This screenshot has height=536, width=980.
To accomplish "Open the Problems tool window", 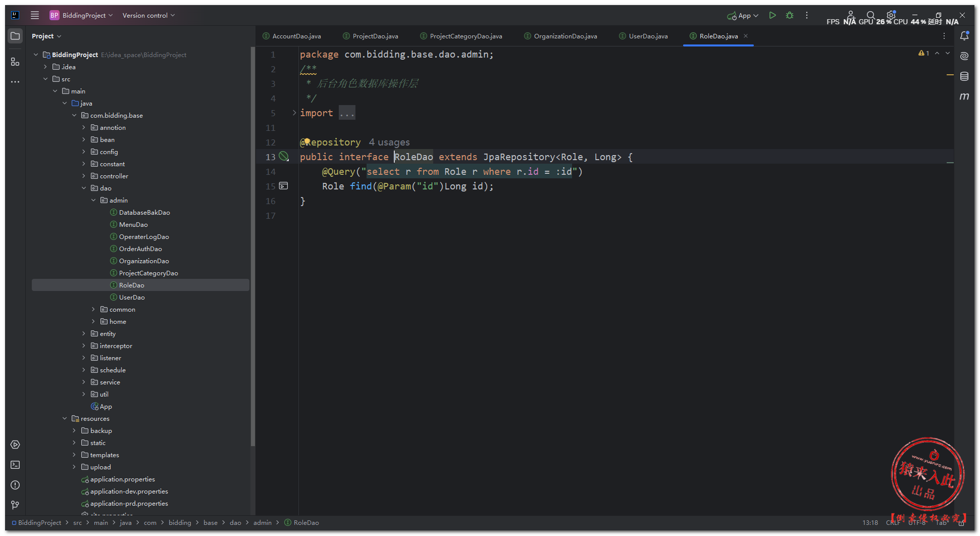I will pos(15,485).
